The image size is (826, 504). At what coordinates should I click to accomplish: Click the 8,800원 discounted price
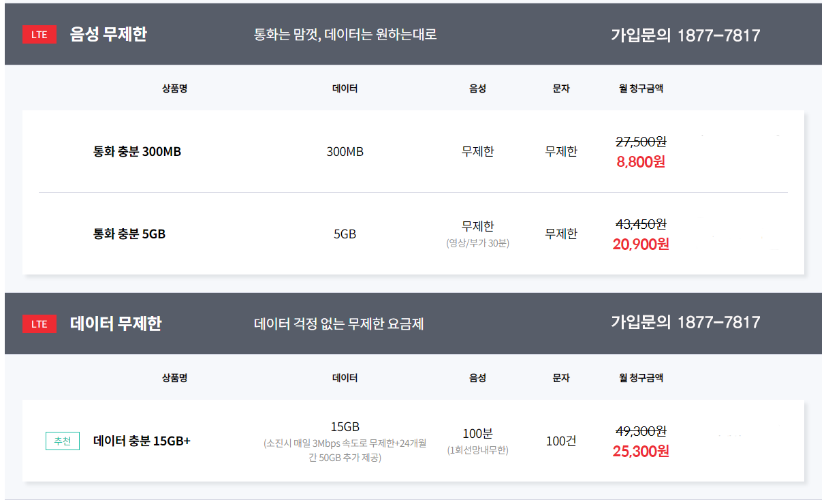coord(641,162)
